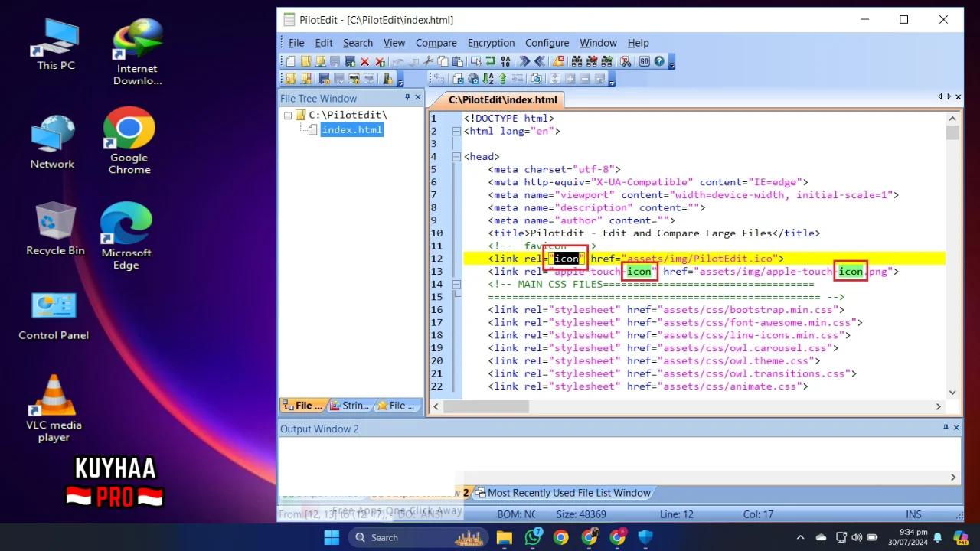
Task: Open the Configure menu
Action: [x=547, y=43]
